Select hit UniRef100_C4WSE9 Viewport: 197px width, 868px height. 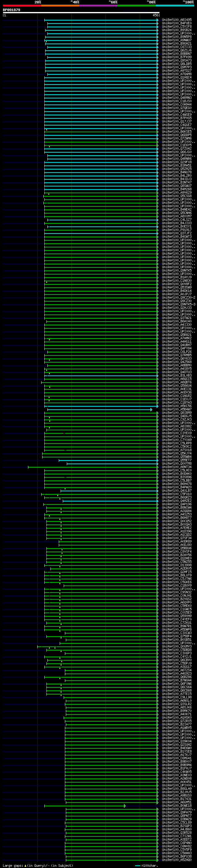(x=177, y=115)
